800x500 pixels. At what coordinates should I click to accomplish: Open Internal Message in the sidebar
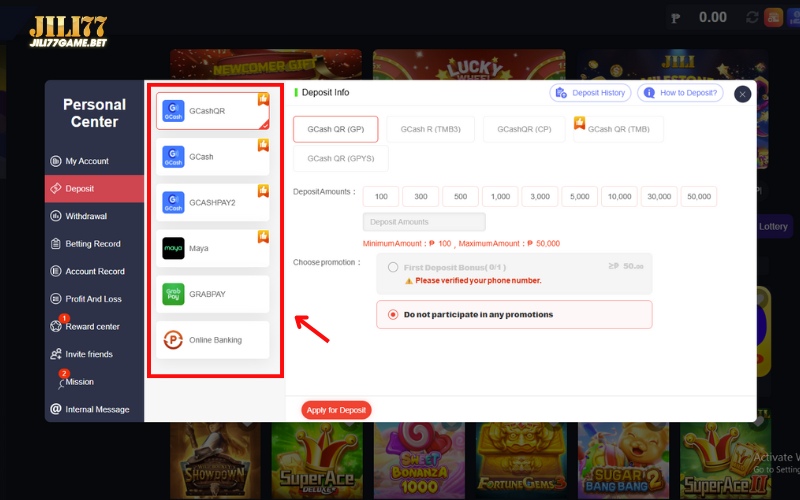[94, 409]
